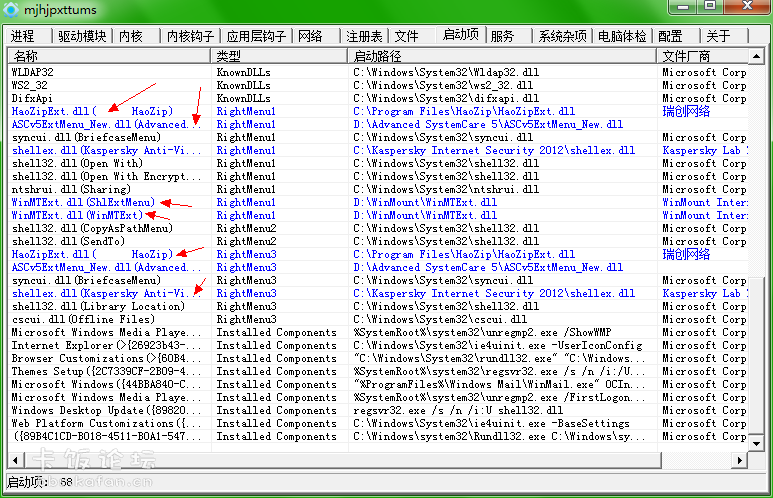This screenshot has height=498, width=773.
Task: Select shellex.dll Kaspersky RightMenu3 row
Action: [378, 293]
